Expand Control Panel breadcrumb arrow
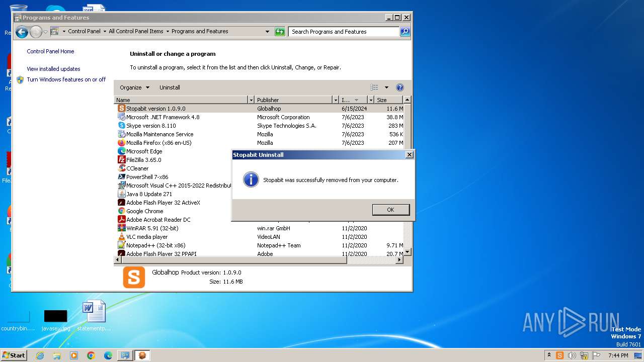644x362 pixels. point(104,31)
